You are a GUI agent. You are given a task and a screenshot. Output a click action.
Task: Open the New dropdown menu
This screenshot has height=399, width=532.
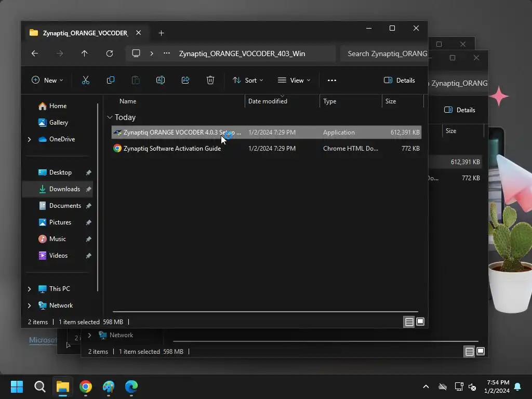point(47,81)
